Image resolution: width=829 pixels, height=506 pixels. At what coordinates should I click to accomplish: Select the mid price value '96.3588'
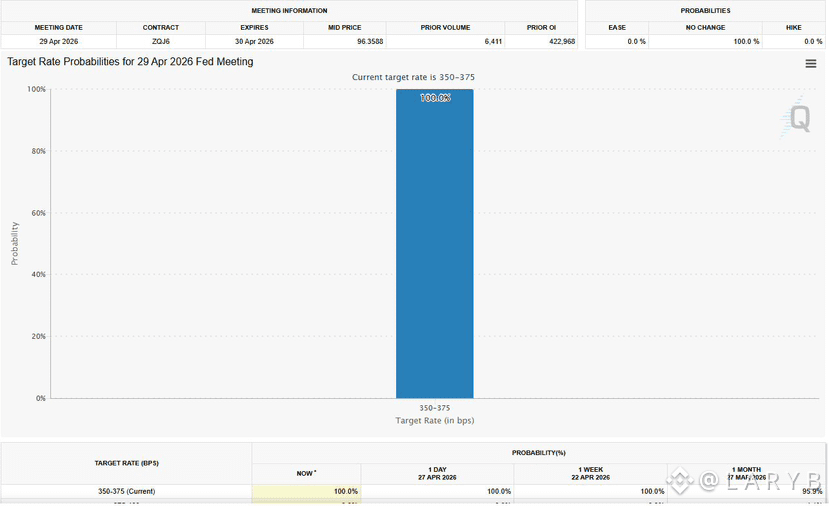tap(370, 41)
